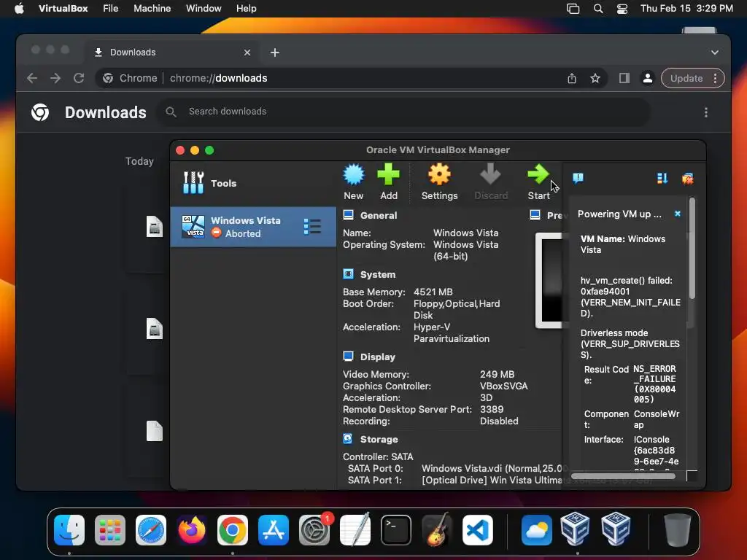747x560 pixels.
Task: Click the sort notifications icon
Action: coord(662,179)
